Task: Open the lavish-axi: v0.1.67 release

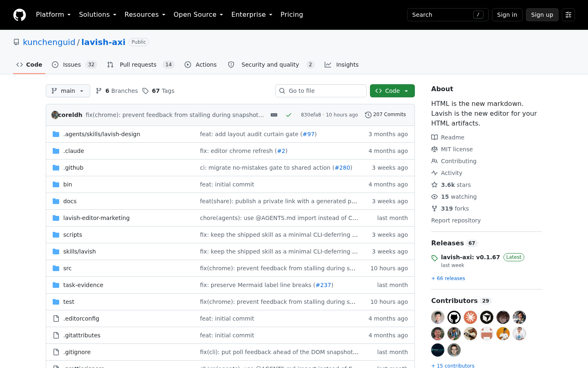Action: pyautogui.click(x=470, y=257)
